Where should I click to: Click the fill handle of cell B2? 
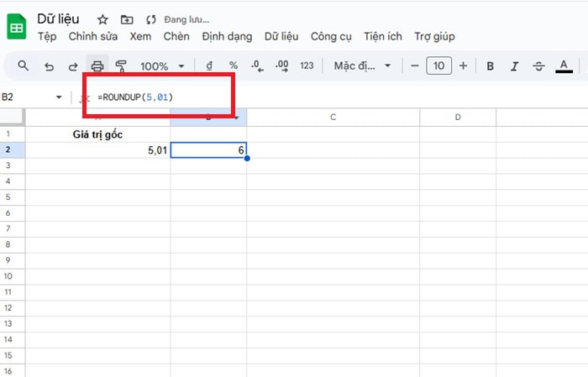[247, 158]
